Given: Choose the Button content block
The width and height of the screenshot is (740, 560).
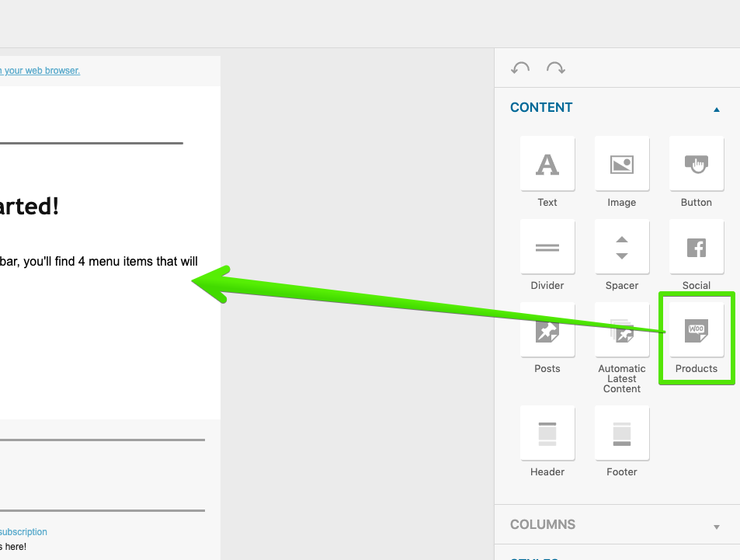Looking at the screenshot, I should [x=697, y=164].
